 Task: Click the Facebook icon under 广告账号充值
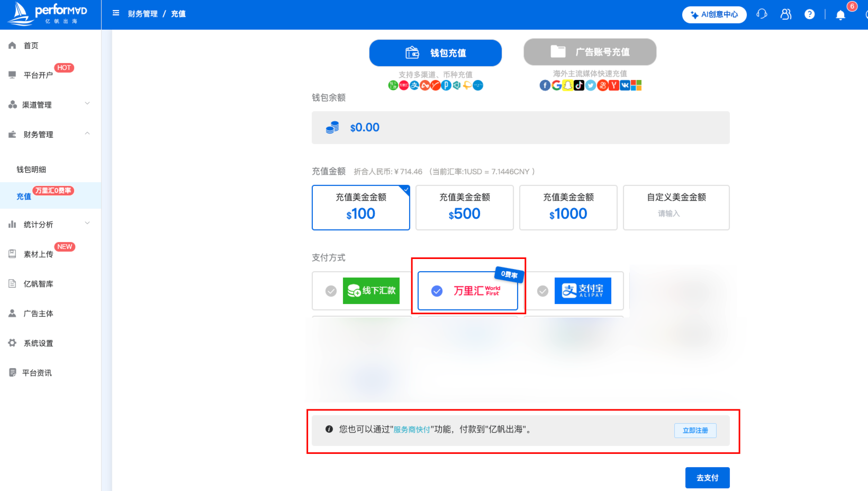tap(545, 85)
